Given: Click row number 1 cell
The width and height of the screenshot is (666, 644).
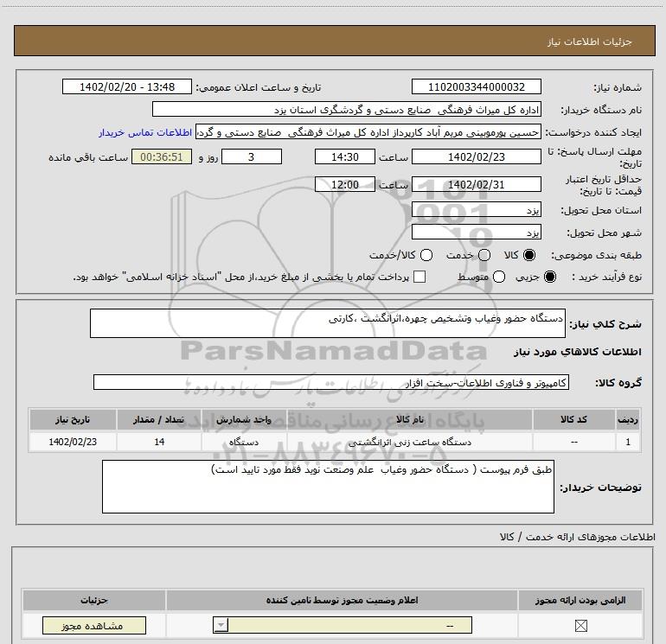Looking at the screenshot, I should point(628,442).
